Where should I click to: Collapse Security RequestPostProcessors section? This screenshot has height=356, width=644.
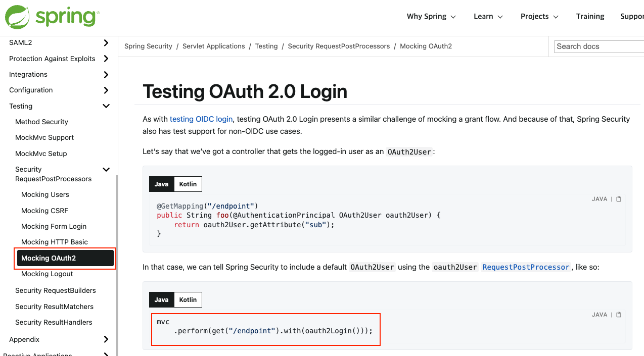tap(106, 170)
